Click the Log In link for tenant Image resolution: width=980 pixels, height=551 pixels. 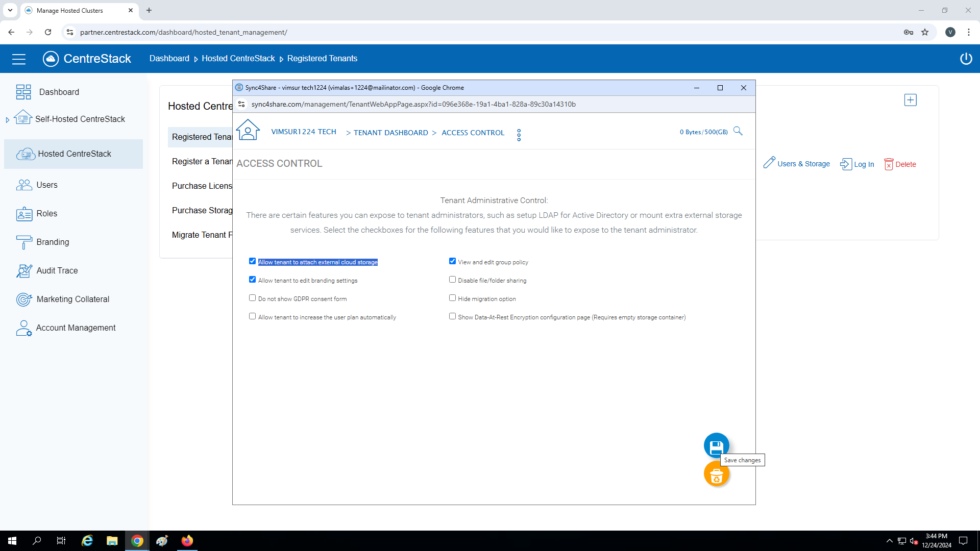coord(857,164)
